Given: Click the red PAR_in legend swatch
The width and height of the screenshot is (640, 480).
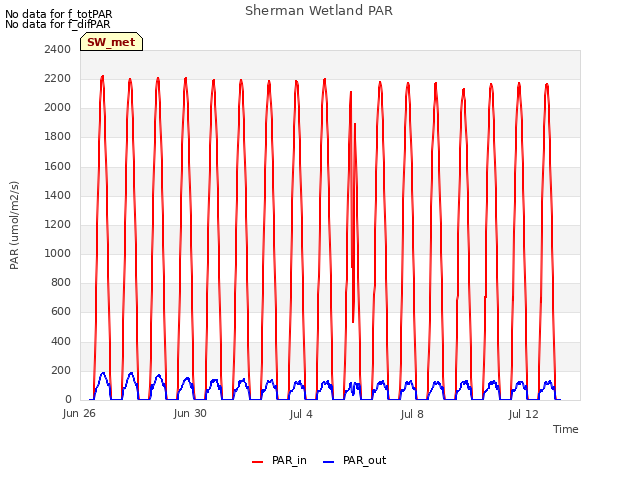Looking at the screenshot, I should pos(258,462).
